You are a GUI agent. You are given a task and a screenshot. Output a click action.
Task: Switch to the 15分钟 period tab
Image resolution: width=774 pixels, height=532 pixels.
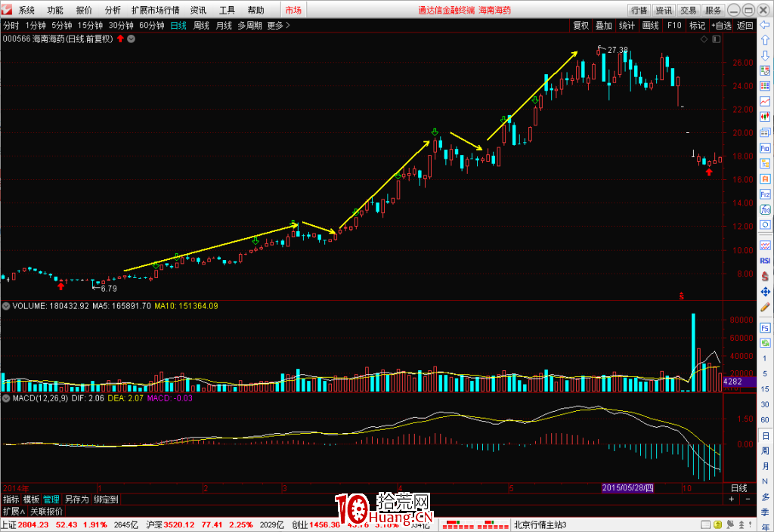pyautogui.click(x=90, y=25)
